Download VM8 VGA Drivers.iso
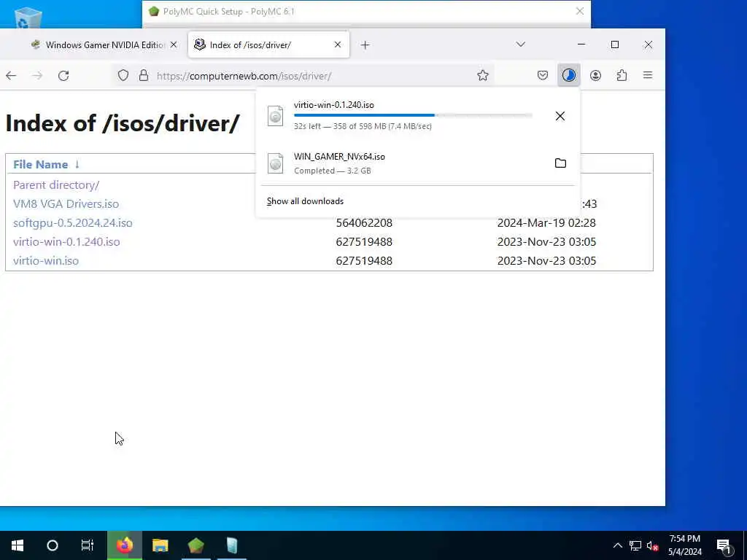Image resolution: width=747 pixels, height=560 pixels. point(66,204)
